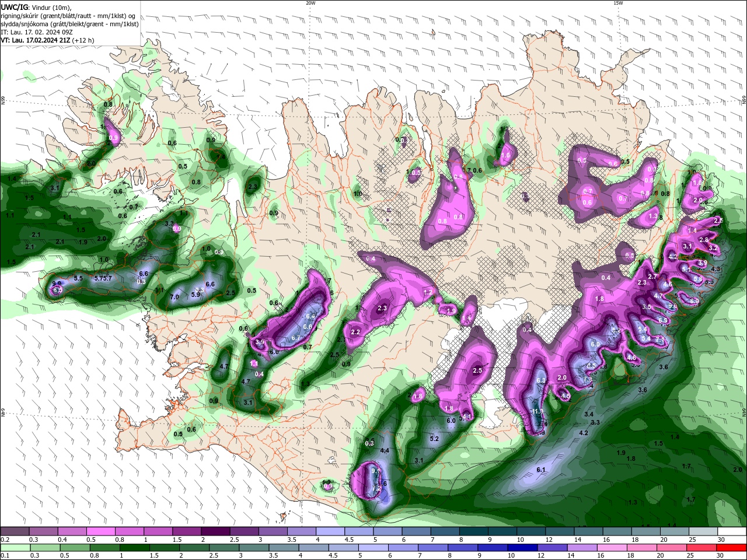This screenshot has width=747, height=560.
Task: Pick the pale grey swatch starting at upper-scale 25
Action: pyautogui.click(x=704, y=531)
